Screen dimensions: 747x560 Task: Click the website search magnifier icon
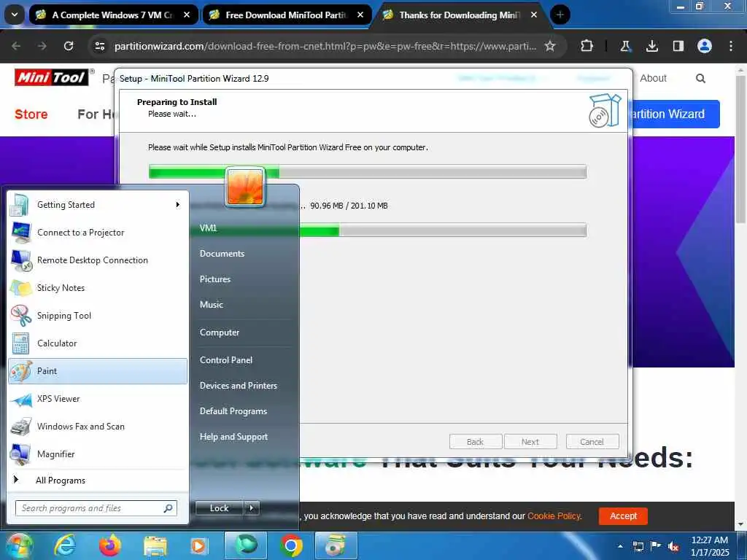pos(700,78)
